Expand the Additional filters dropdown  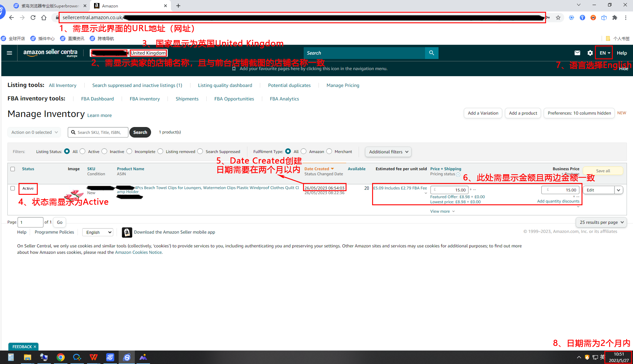[388, 152]
